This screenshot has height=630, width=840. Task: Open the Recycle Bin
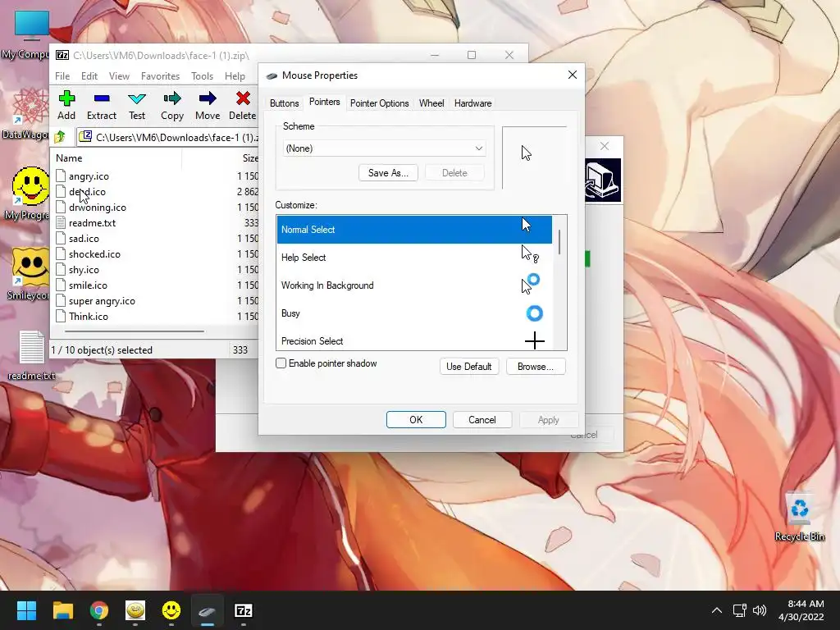[x=799, y=509]
